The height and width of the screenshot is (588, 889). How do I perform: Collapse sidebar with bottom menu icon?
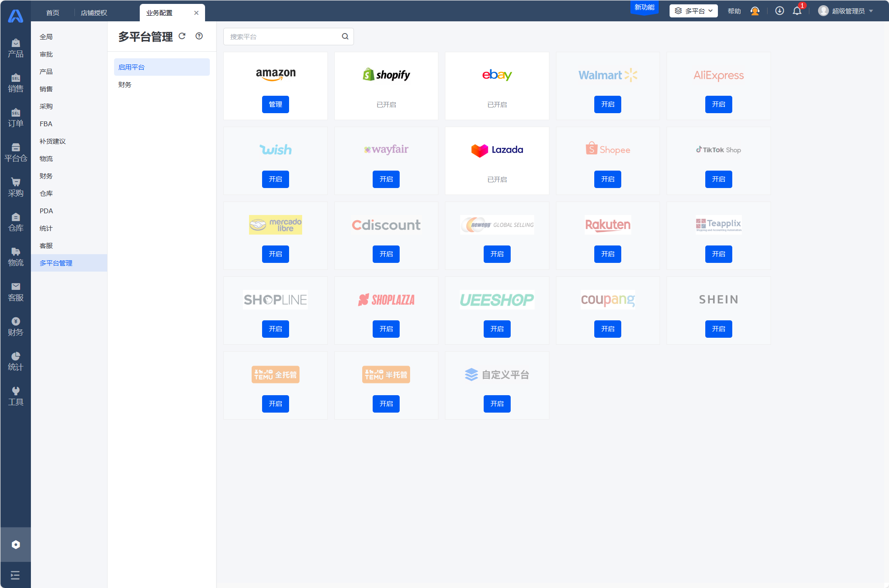(x=16, y=575)
